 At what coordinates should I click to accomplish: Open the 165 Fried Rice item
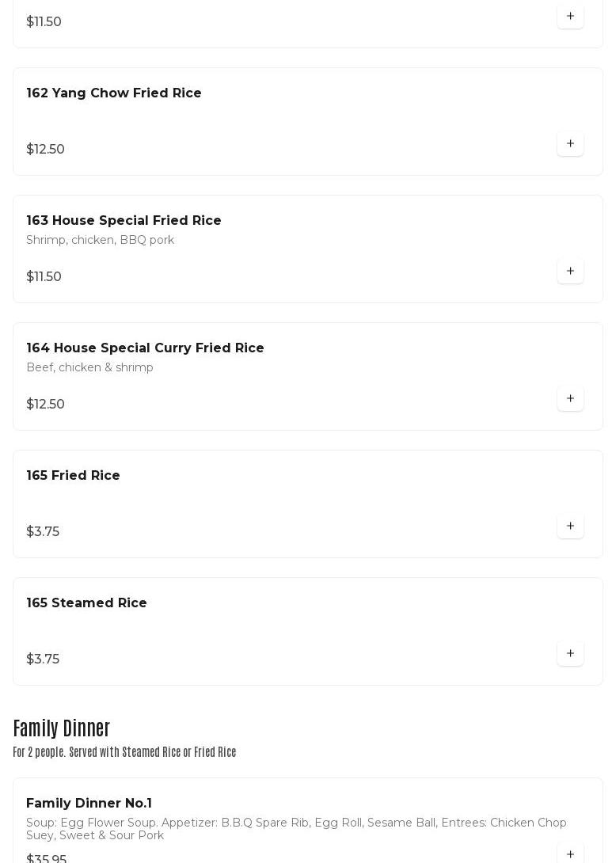click(x=73, y=476)
